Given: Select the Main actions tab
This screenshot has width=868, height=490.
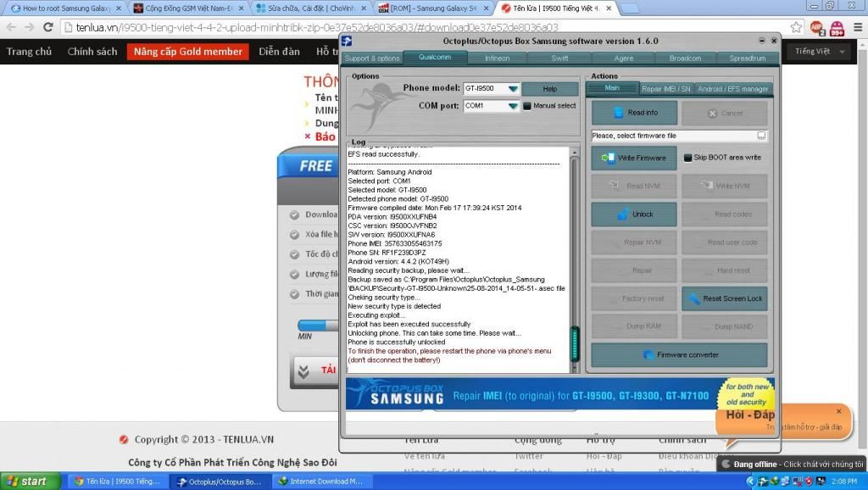Looking at the screenshot, I should 612,88.
